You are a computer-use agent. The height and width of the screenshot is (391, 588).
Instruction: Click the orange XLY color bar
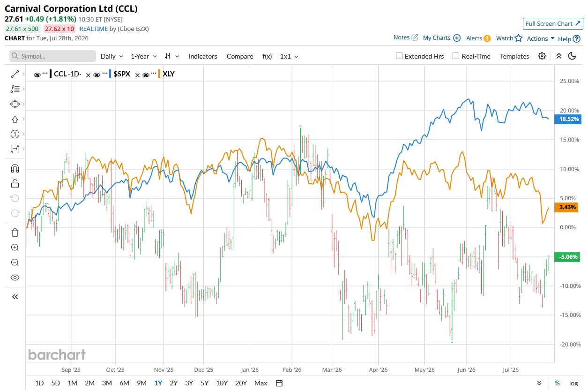click(159, 74)
